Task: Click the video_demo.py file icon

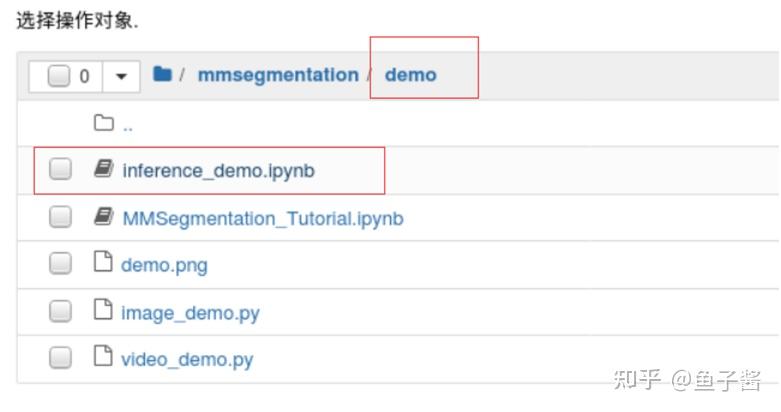Action: (103, 358)
